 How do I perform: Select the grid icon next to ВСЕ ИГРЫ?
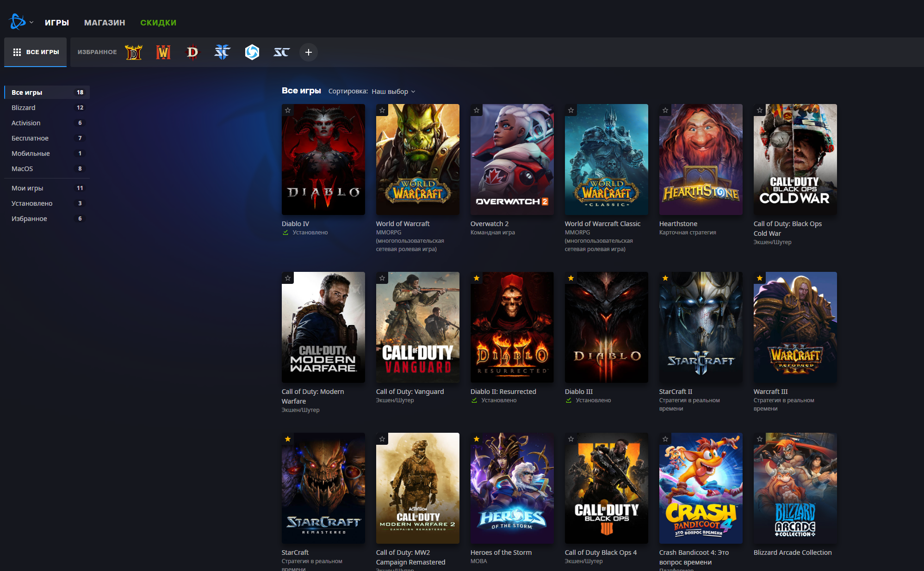tap(17, 52)
